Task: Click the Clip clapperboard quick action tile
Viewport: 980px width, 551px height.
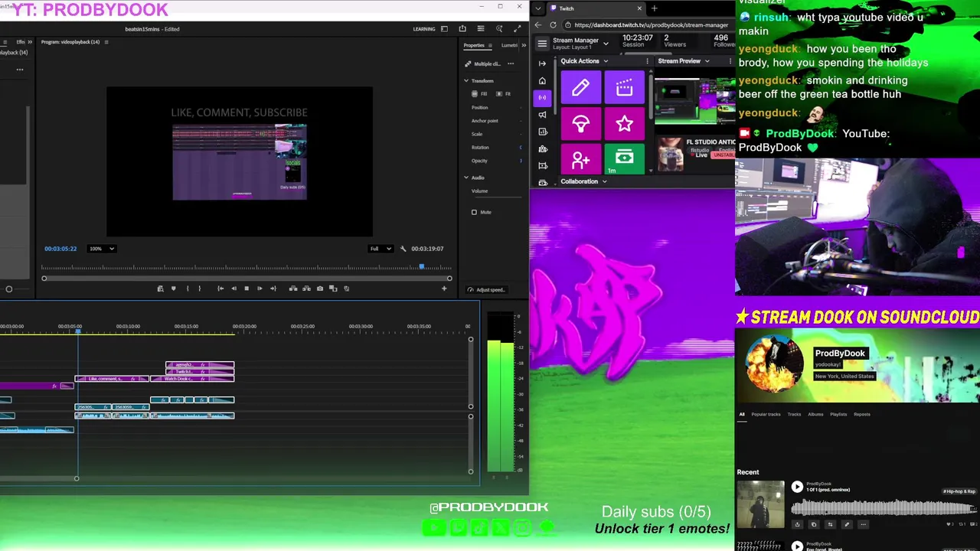Action: [x=624, y=88]
